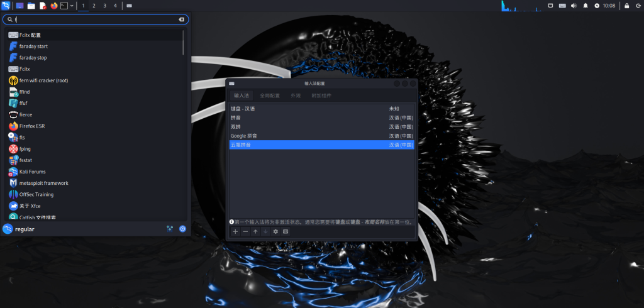This screenshot has width=644, height=308.
Task: Move the selected input method up
Action: point(255,231)
